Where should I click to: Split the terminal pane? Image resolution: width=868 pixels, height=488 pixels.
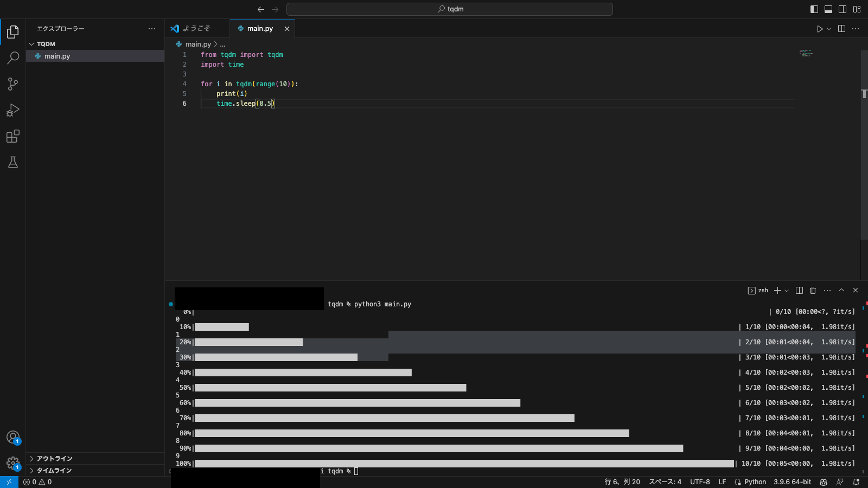[799, 290]
